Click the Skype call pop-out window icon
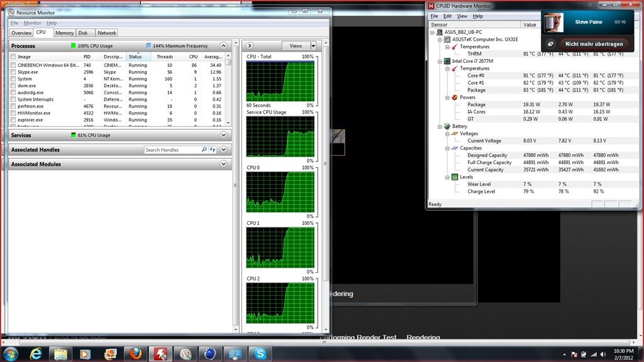The width and height of the screenshot is (644, 362). (x=550, y=44)
